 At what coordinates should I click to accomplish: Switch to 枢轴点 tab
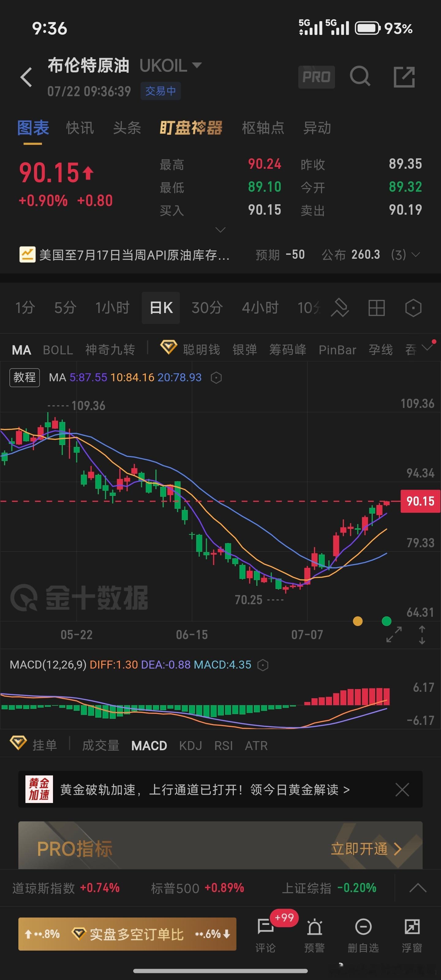pos(263,128)
